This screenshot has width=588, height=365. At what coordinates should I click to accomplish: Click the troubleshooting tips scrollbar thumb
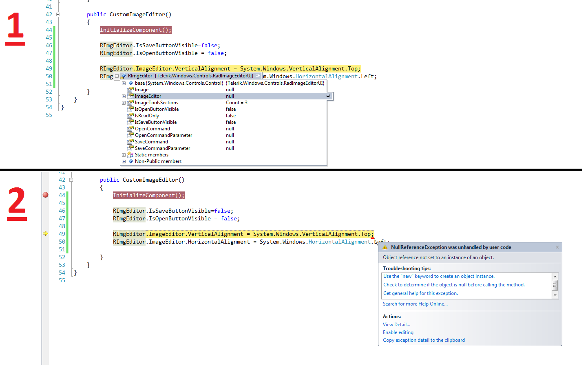point(555,286)
